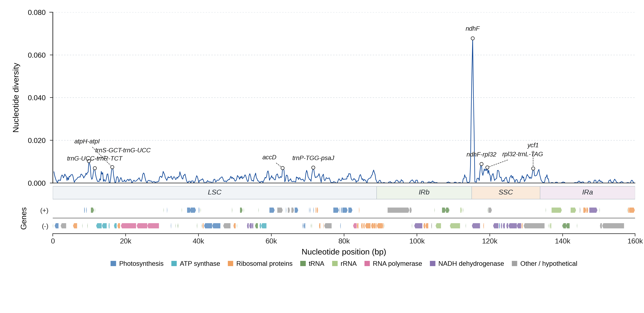The image size is (644, 313).
Task: Select the tRNA legend swatch
Action: (x=303, y=264)
